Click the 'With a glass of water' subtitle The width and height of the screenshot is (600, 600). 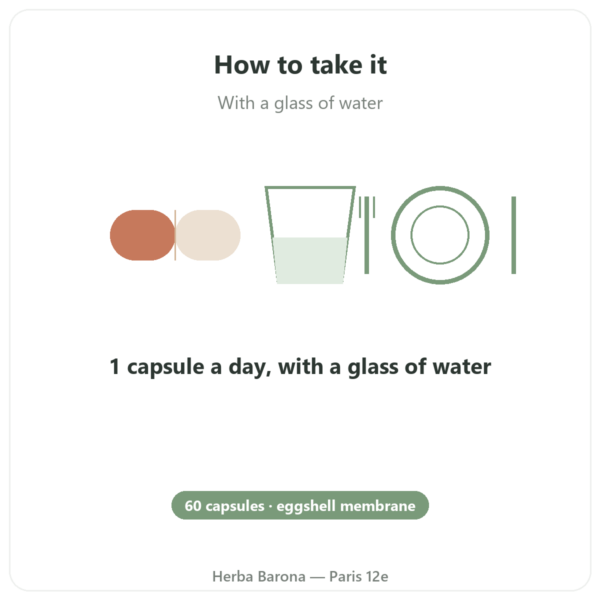tap(300, 103)
